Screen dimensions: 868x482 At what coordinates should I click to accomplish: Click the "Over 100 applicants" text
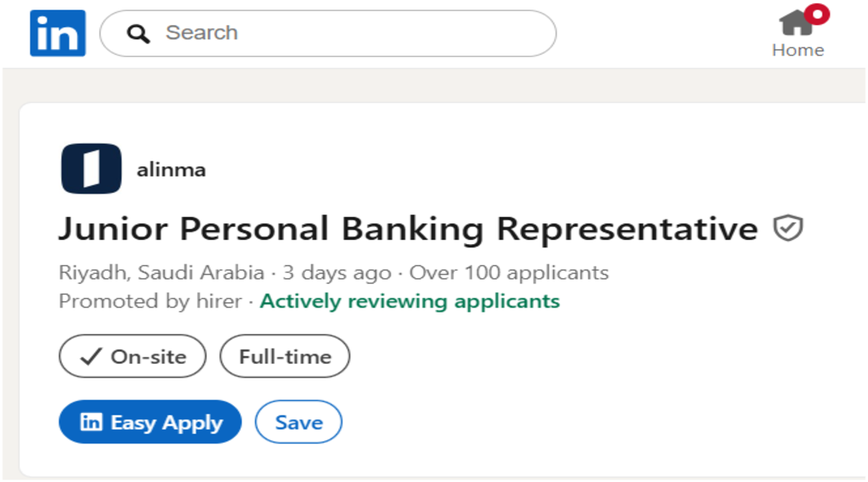(509, 272)
